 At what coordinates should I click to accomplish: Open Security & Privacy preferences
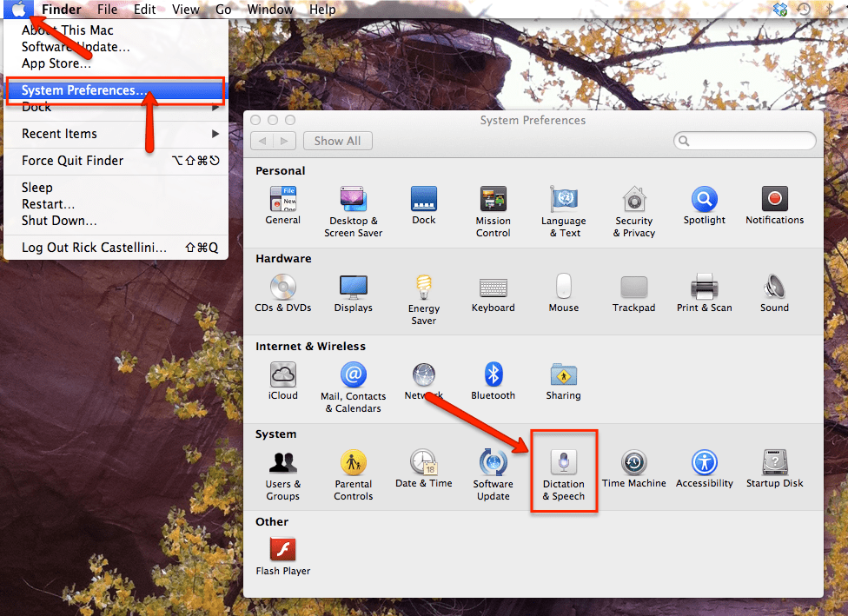[x=634, y=211]
